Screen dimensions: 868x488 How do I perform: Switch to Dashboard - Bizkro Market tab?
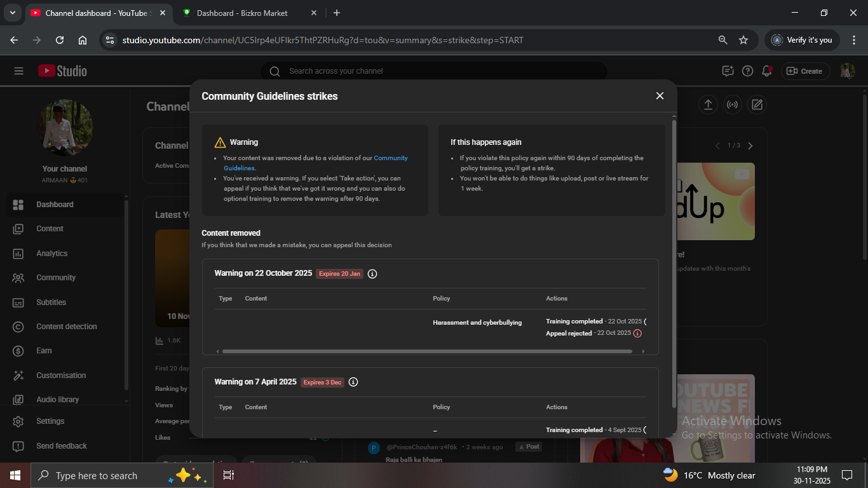(242, 13)
